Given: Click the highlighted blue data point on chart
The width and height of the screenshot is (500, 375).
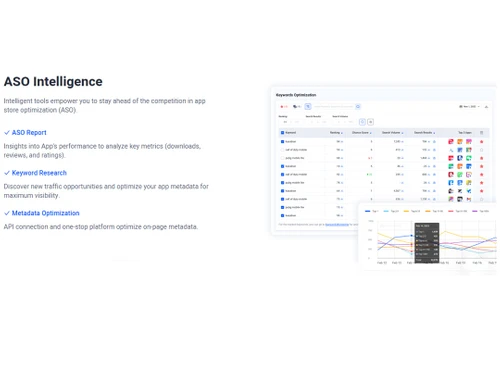Looking at the screenshot, I should (412, 236).
